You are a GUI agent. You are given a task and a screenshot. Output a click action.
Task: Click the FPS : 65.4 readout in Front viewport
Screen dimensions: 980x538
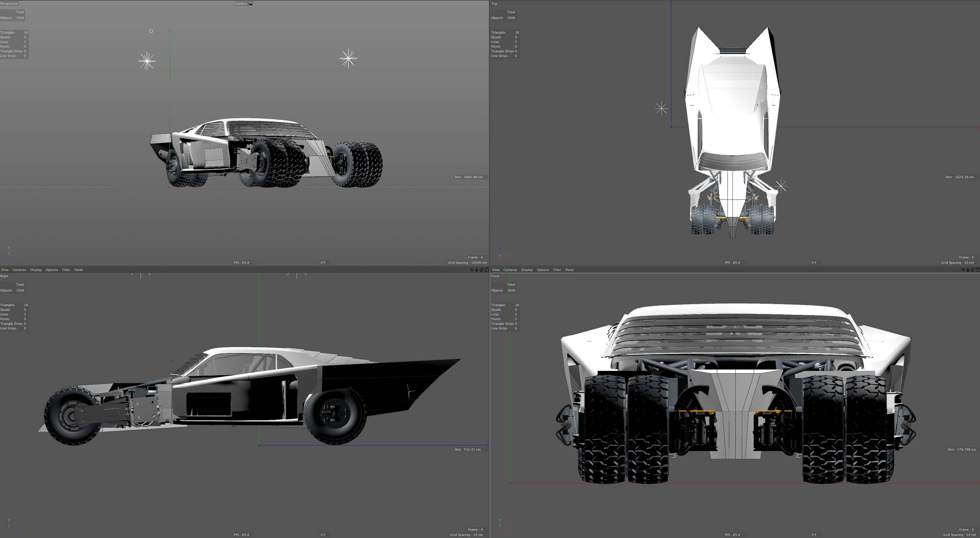point(732,535)
